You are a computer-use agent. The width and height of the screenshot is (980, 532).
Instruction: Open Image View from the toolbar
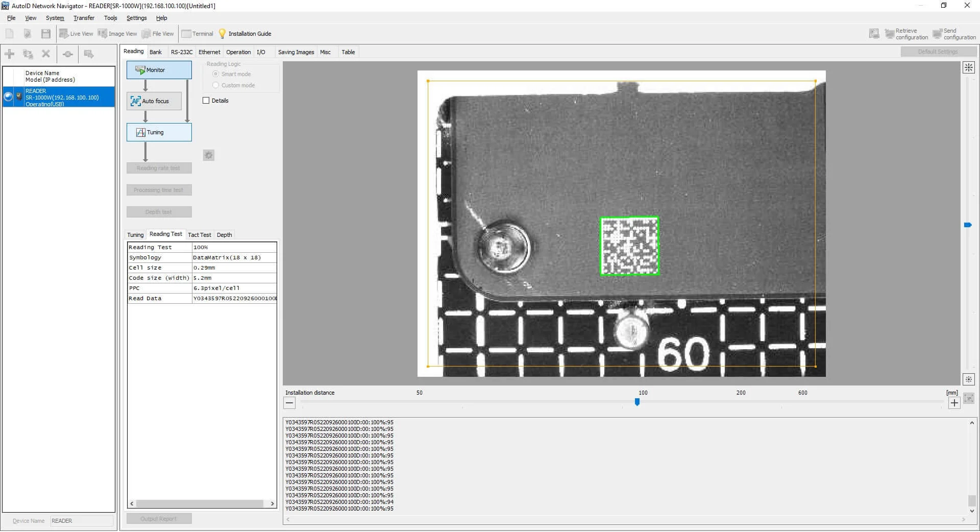point(117,34)
